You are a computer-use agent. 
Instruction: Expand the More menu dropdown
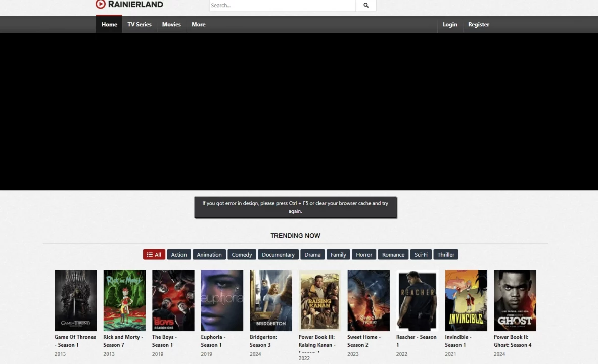[x=198, y=25]
